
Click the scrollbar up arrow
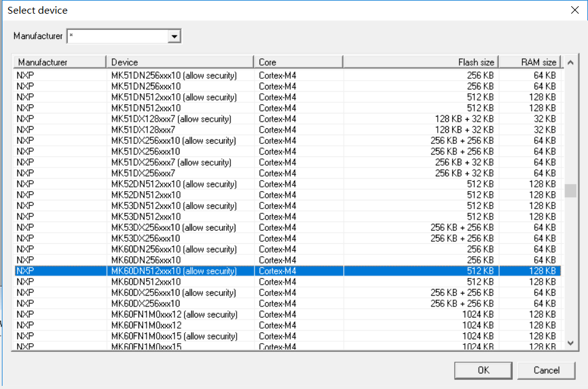tap(571, 62)
